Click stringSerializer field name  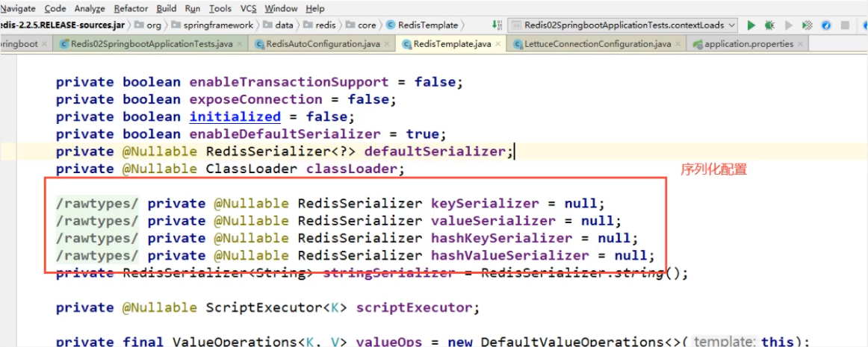(388, 273)
